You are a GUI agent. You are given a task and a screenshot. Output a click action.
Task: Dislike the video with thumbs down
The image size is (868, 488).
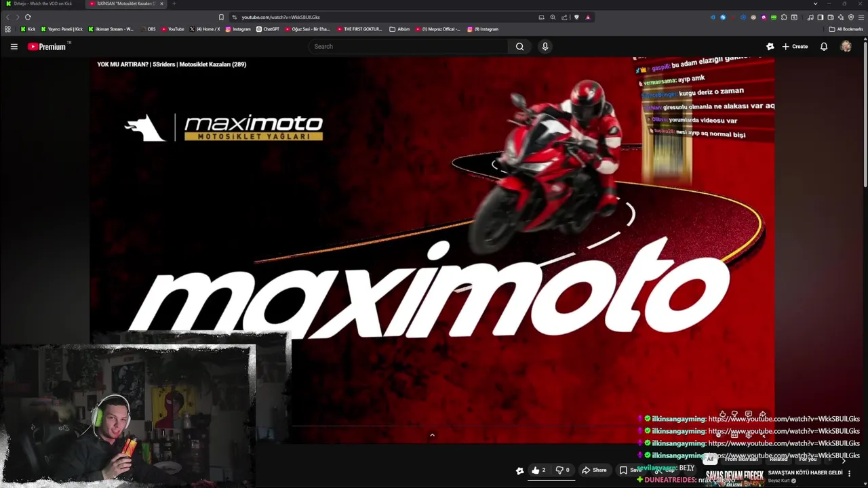[563, 470]
